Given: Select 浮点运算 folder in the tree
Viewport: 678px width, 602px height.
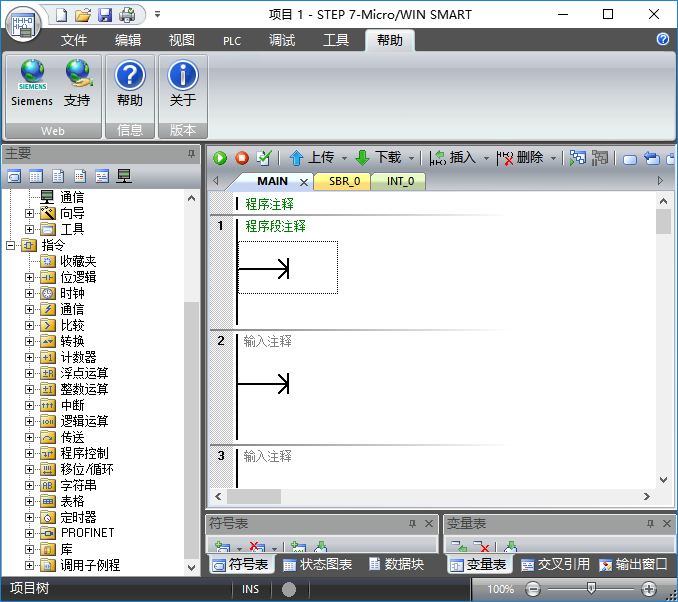Looking at the screenshot, I should point(84,373).
